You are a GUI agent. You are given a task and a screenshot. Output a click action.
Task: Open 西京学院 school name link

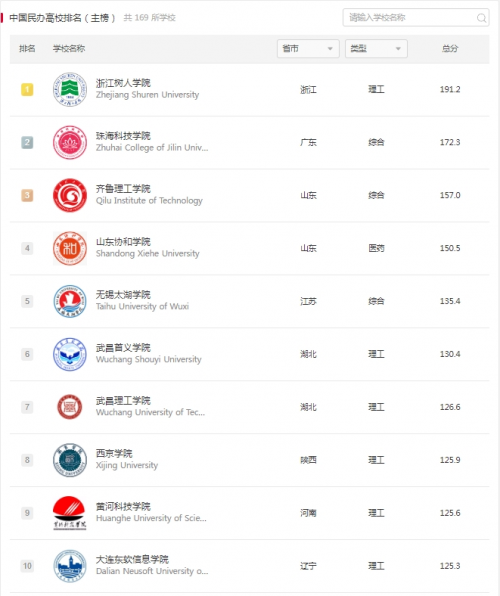114,453
